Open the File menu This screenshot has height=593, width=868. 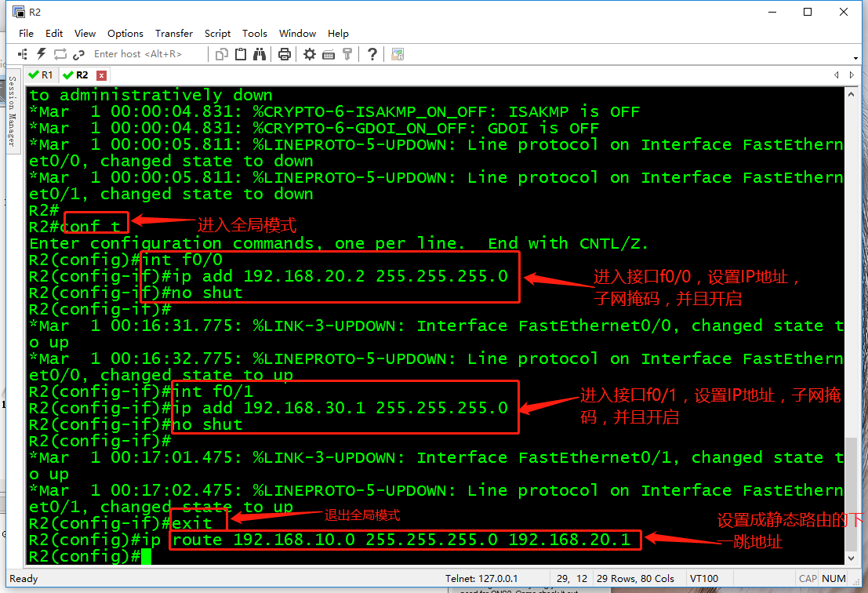pyautogui.click(x=26, y=33)
